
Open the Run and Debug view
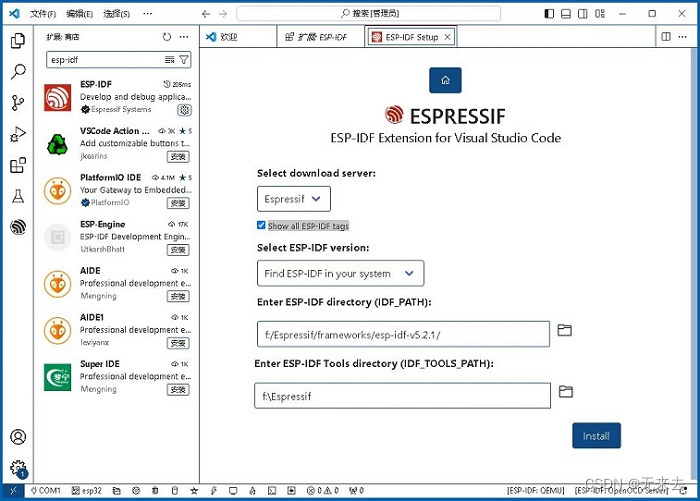(18, 134)
